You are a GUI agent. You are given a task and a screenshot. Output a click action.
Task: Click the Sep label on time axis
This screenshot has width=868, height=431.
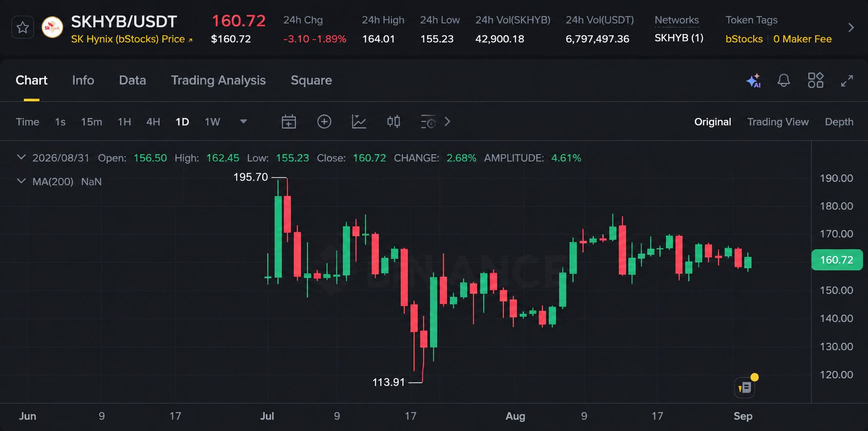point(743,416)
